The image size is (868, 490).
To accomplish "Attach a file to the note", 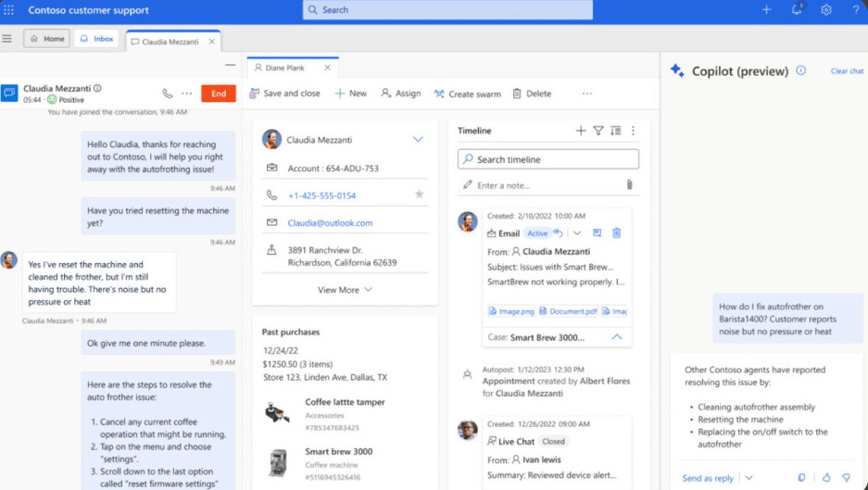I will coord(629,185).
